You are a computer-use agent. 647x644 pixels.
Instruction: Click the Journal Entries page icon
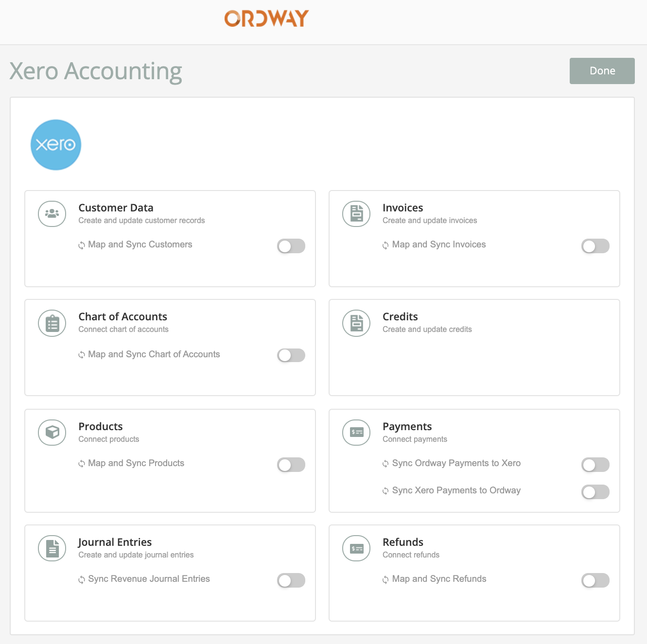pos(52,548)
